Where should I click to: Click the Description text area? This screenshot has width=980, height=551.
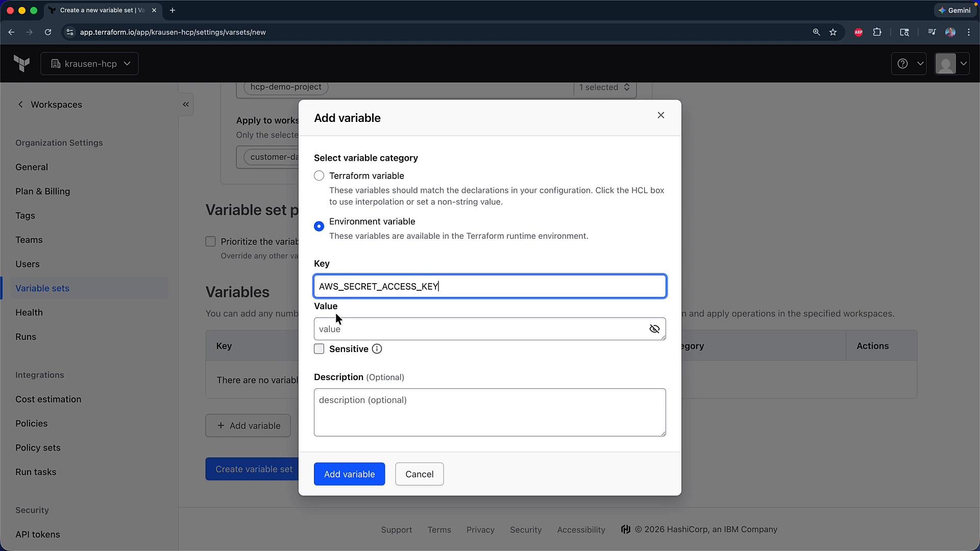click(x=490, y=412)
